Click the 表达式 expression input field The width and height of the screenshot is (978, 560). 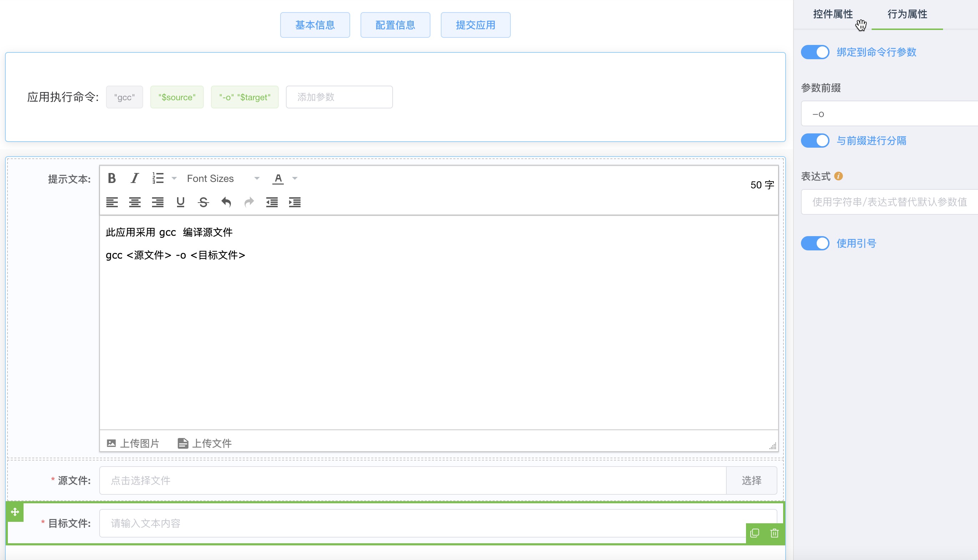(889, 202)
